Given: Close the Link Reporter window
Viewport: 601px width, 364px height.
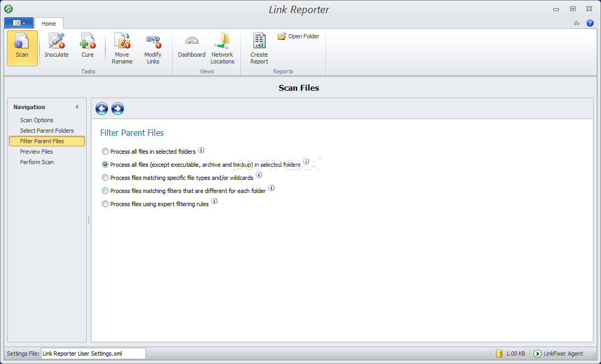Looking at the screenshot, I should point(589,8).
